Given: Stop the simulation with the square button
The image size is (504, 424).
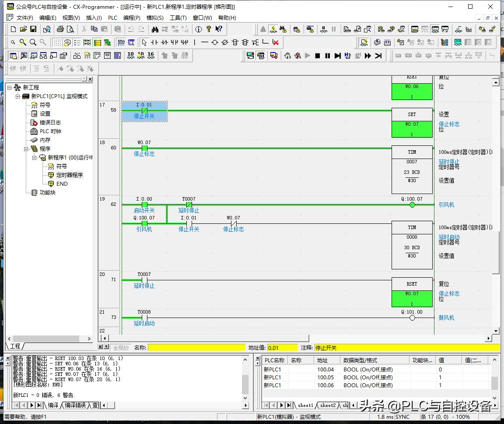Looking at the screenshot, I should coord(318,56).
